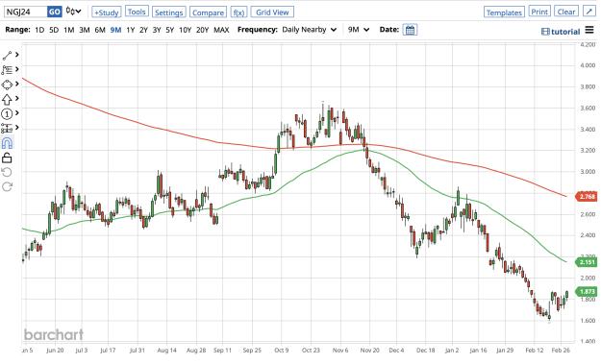This screenshot has height=364, width=601.
Task: Select the numbered annotation tool icon
Action: [7, 113]
